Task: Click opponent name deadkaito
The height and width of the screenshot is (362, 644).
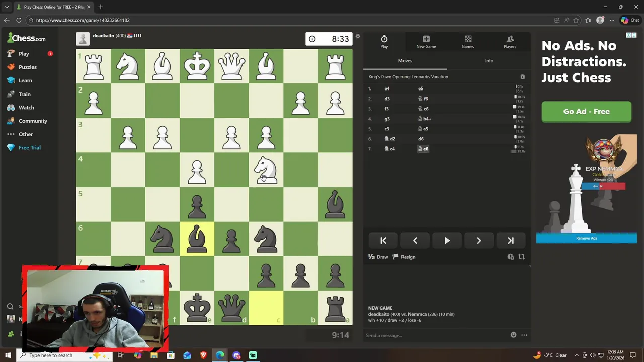Action: (x=103, y=36)
